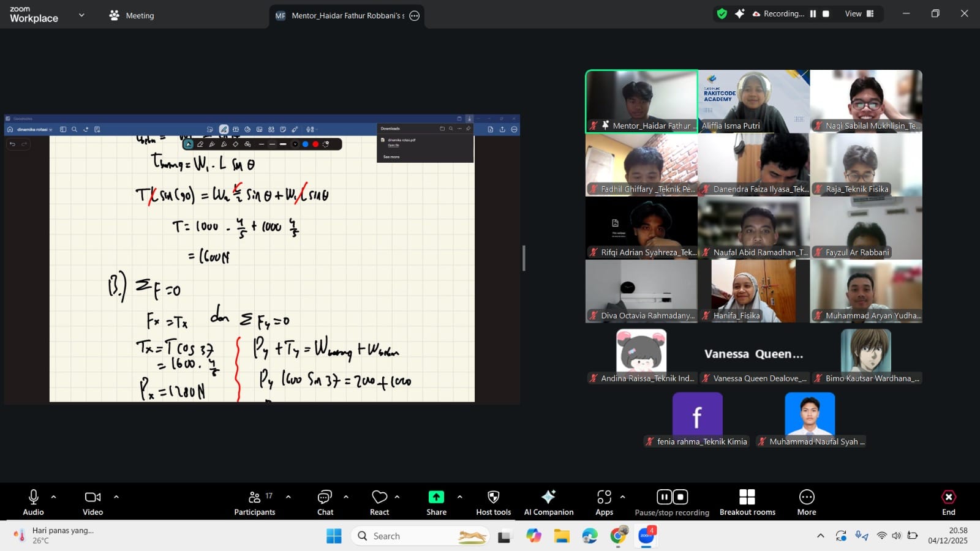
Task: Select the red pen color swatch
Action: tap(315, 144)
